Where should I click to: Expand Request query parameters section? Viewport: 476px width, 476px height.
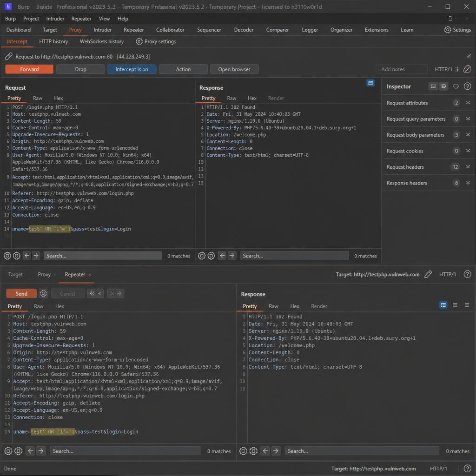pos(468,119)
